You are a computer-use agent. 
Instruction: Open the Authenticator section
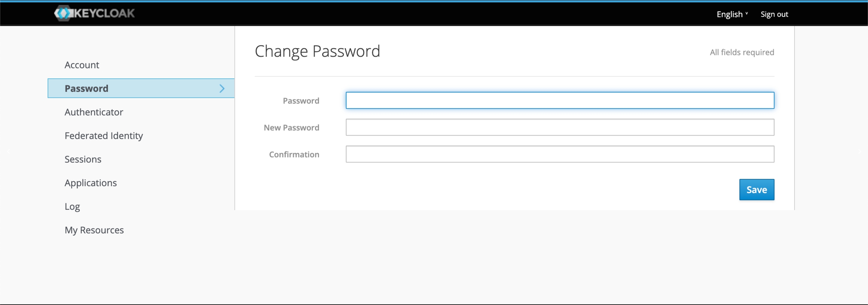tap(94, 112)
